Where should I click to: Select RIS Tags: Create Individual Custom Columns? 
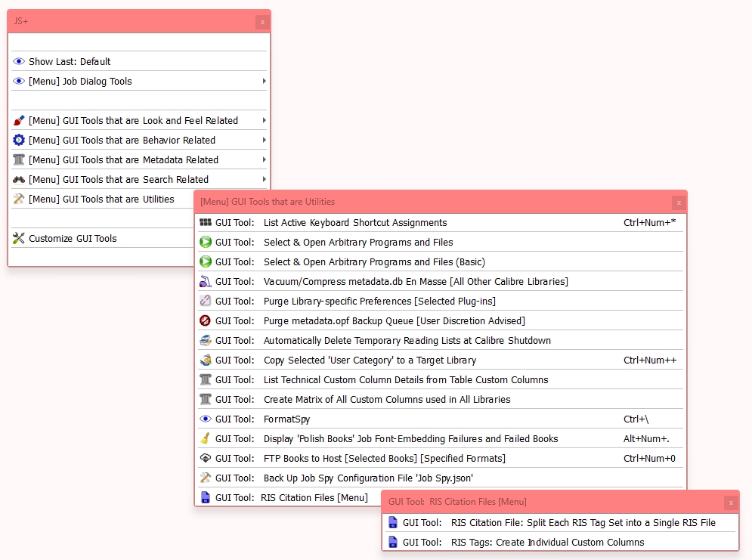coord(560,543)
